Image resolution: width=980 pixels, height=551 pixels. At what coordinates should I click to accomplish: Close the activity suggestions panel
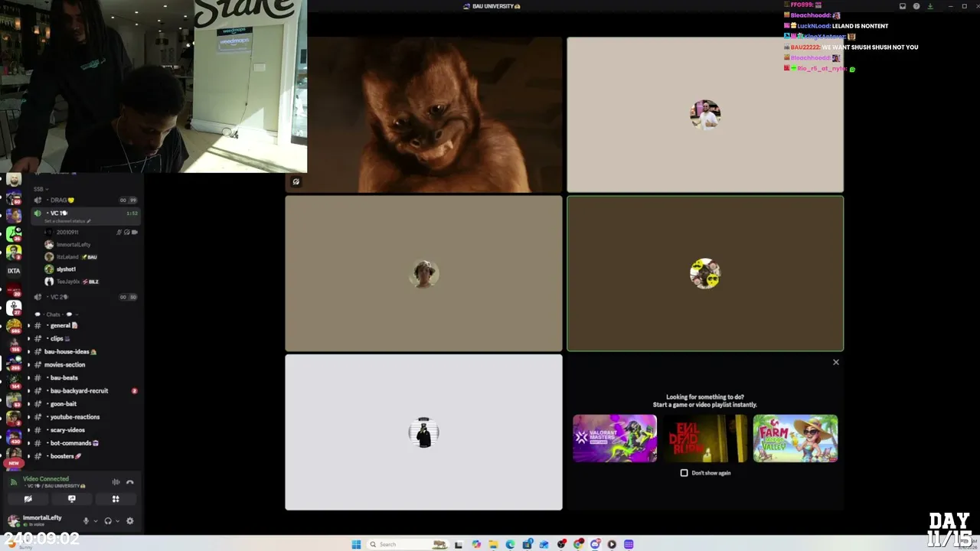click(x=836, y=363)
